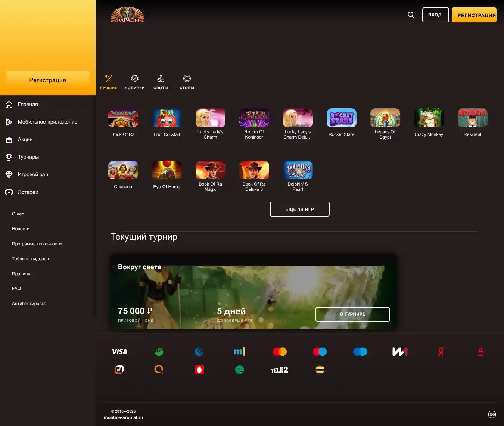The width and height of the screenshot is (504, 426).
Task: Open the Crazy Monkey game thumbnail
Action: 429,118
